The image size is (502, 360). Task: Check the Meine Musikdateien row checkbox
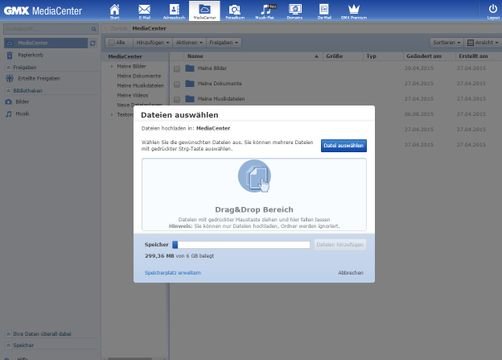pos(177,99)
